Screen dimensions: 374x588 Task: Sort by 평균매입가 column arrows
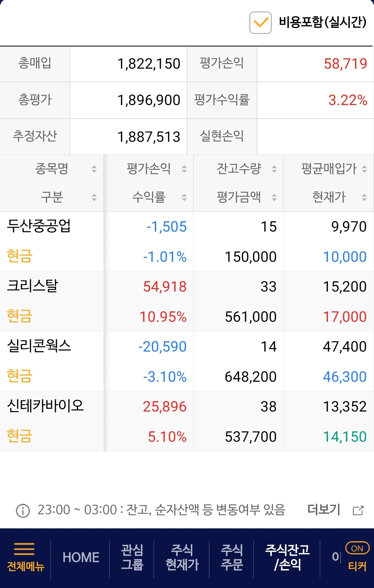364,169
